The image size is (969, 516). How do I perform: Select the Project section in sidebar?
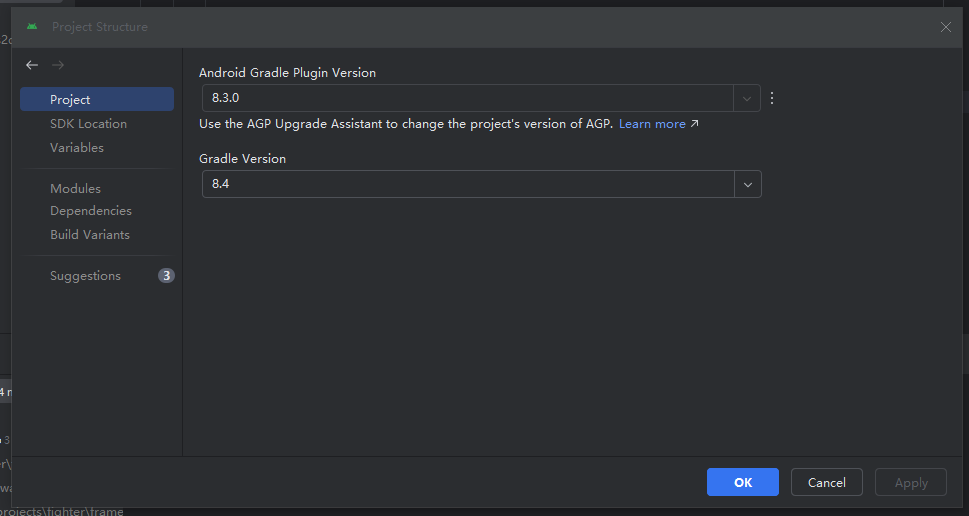(x=70, y=100)
